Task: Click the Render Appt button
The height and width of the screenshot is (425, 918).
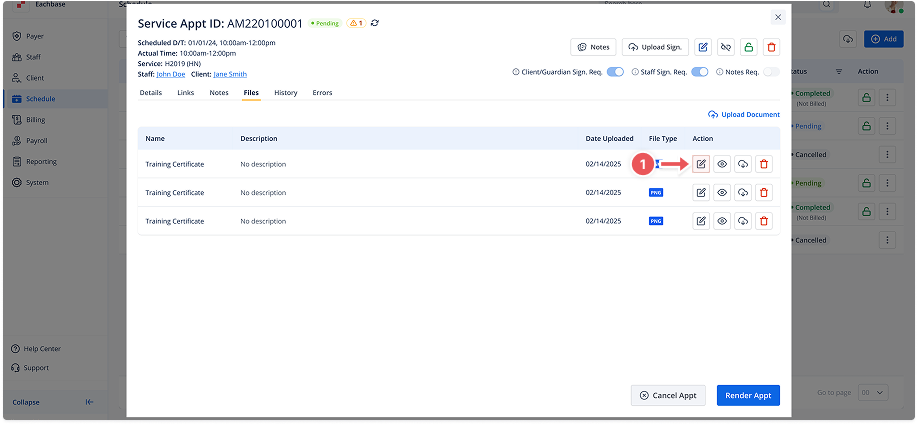Action: (x=748, y=395)
